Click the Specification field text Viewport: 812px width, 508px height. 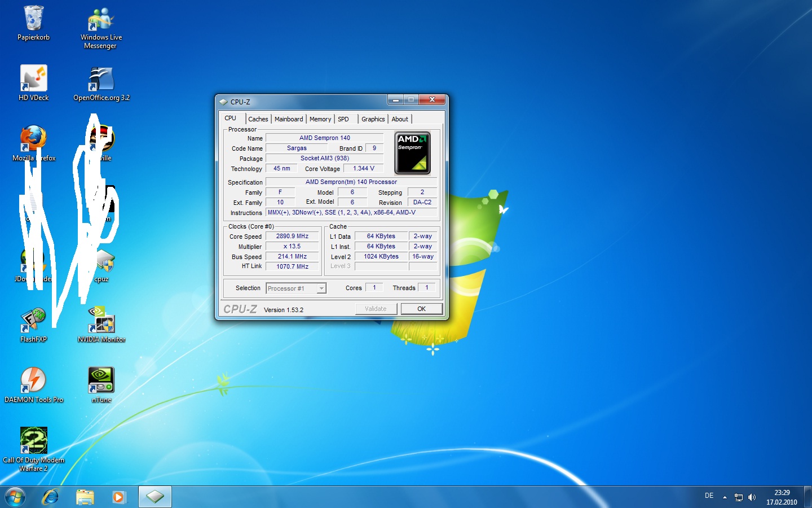tap(351, 182)
